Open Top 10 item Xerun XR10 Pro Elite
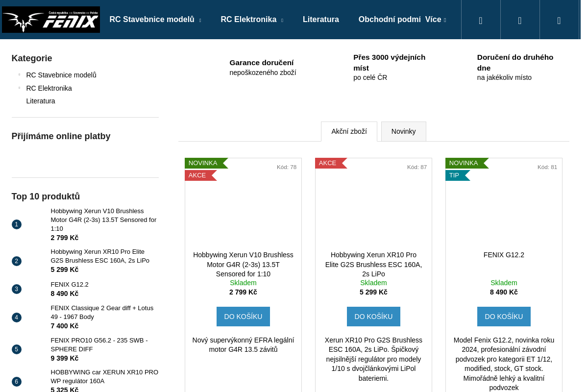The image size is (588, 392). click(100, 256)
